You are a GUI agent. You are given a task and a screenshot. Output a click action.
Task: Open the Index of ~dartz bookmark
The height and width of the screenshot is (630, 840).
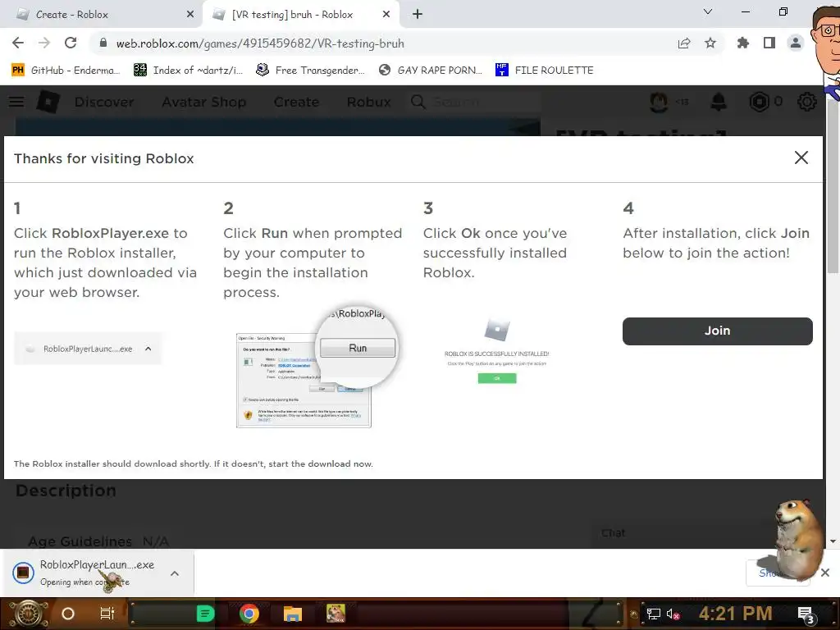pos(188,71)
